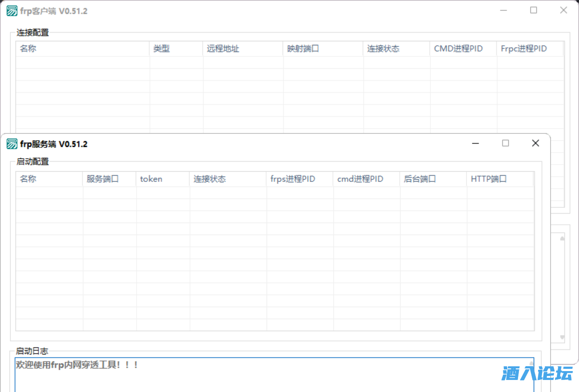This screenshot has width=579, height=392.
Task: Click the 映射端口 column header
Action: click(323, 49)
